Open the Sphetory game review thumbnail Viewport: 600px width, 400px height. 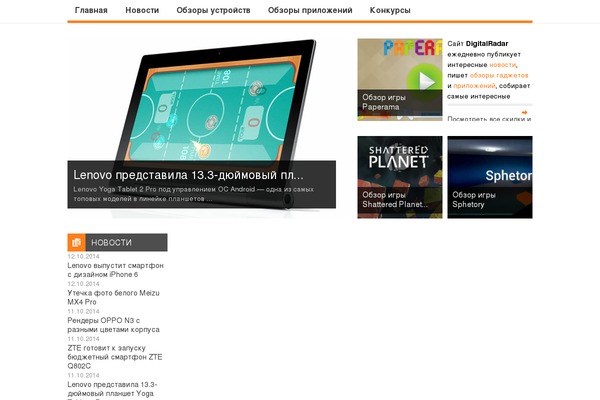click(x=490, y=177)
